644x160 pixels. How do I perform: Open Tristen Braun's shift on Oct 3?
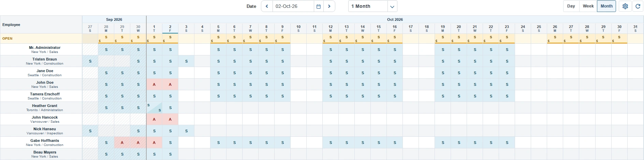tap(186, 61)
